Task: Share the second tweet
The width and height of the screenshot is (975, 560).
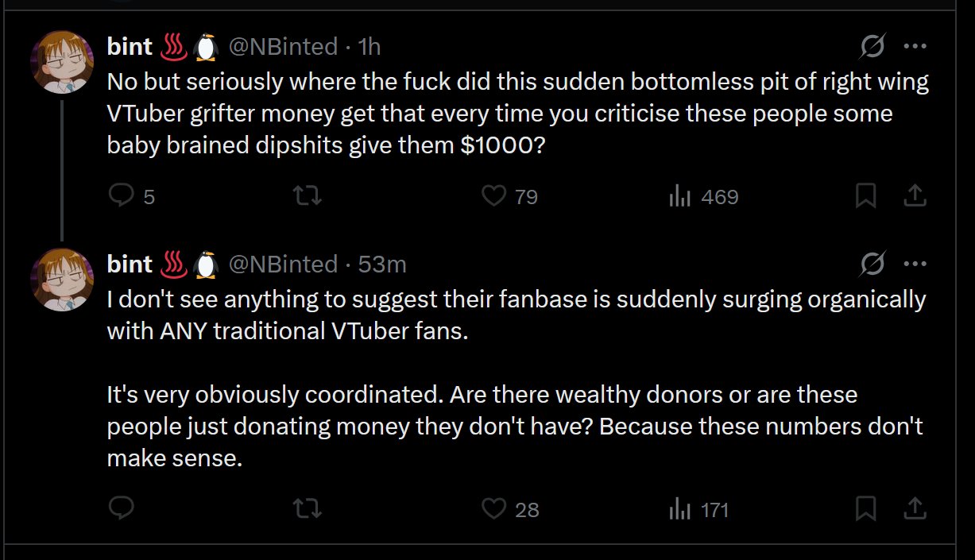Action: coord(915,508)
